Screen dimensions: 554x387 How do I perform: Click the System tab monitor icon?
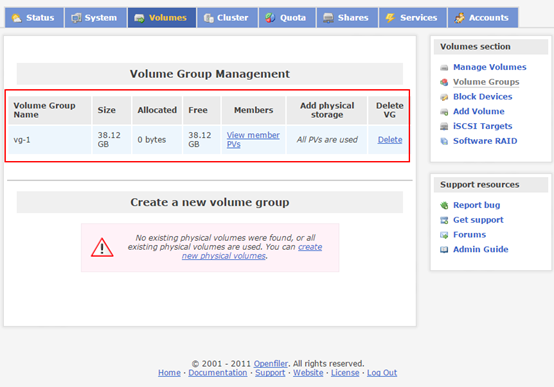tap(76, 18)
